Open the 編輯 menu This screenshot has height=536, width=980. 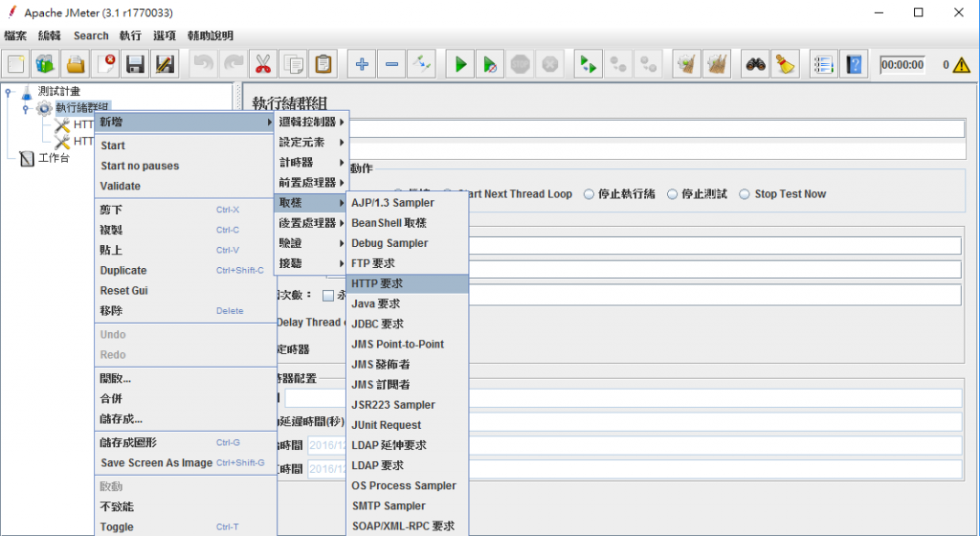50,35
